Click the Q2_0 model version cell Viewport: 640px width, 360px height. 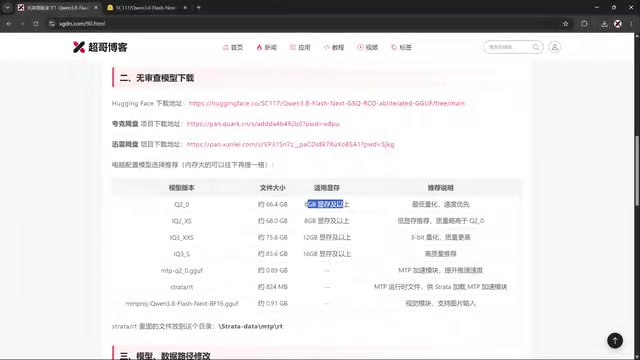point(182,204)
